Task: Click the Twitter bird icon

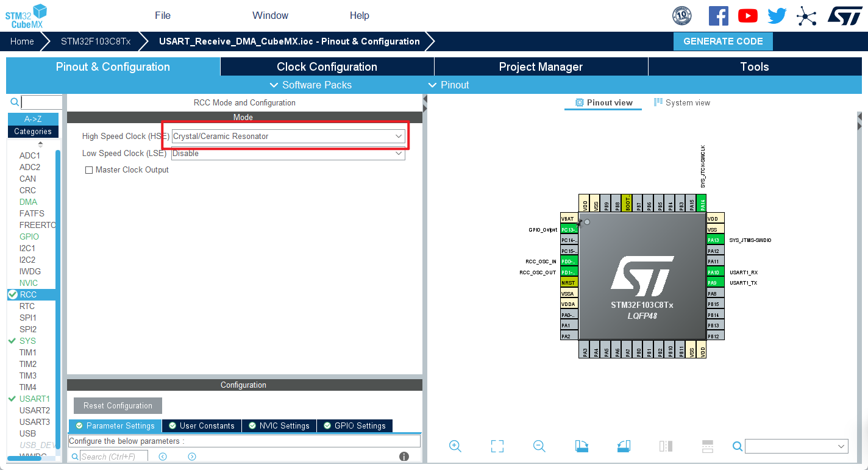Action: (777, 16)
